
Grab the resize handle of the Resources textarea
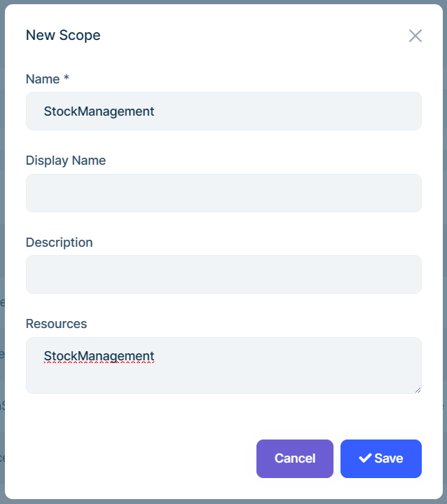pyautogui.click(x=418, y=389)
